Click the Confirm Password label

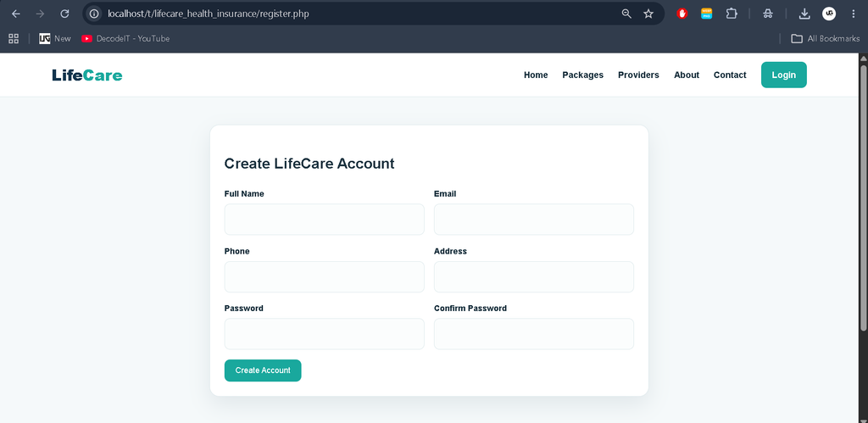click(470, 309)
